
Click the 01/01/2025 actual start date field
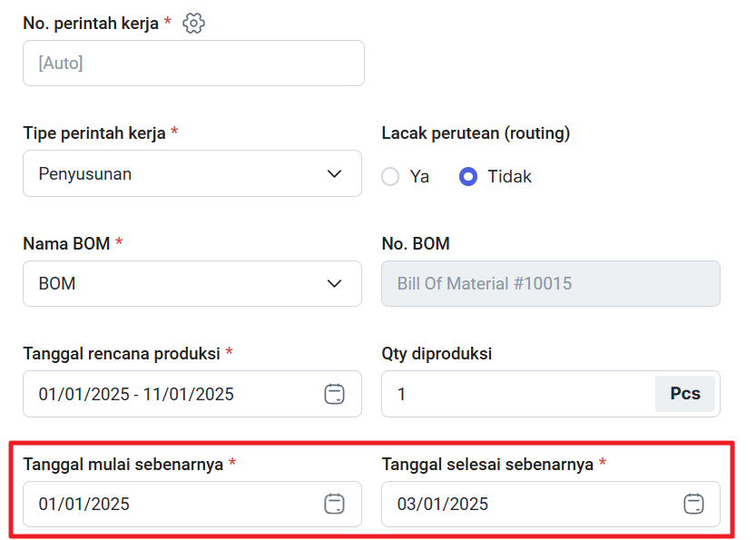(x=192, y=504)
